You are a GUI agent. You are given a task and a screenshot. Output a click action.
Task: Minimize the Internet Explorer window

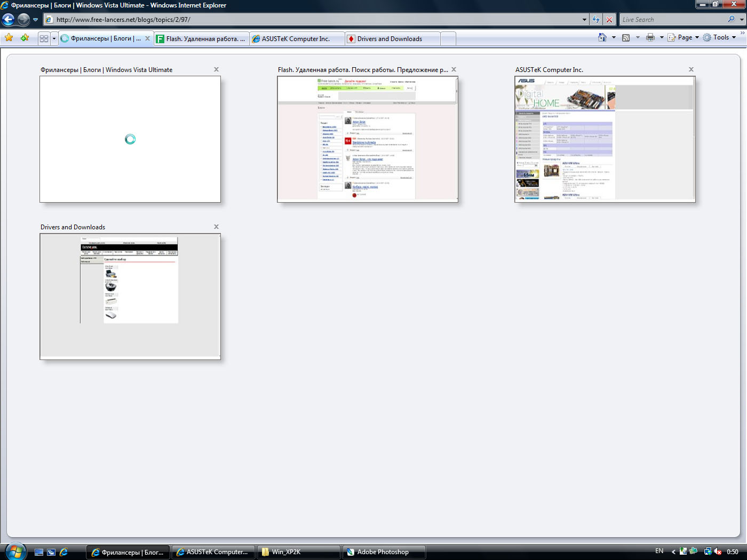(703, 4)
